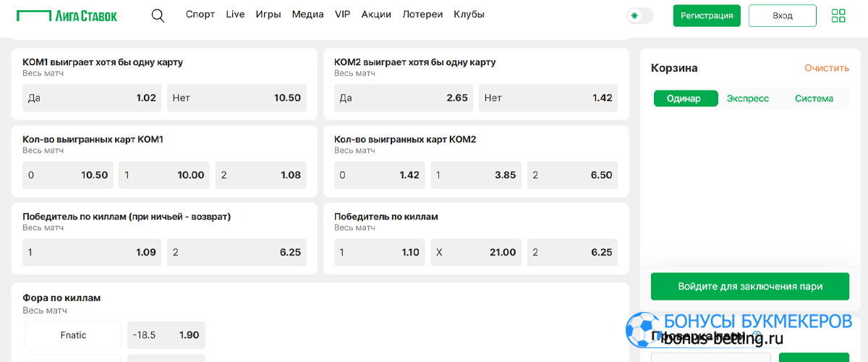Pick draw X odds 21.00
This screenshot has width=868, height=362.
[476, 252]
